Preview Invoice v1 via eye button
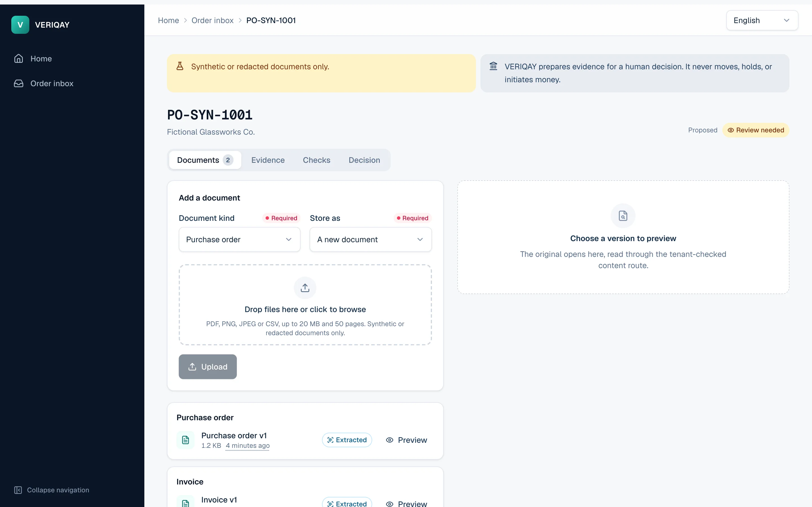 (x=406, y=503)
